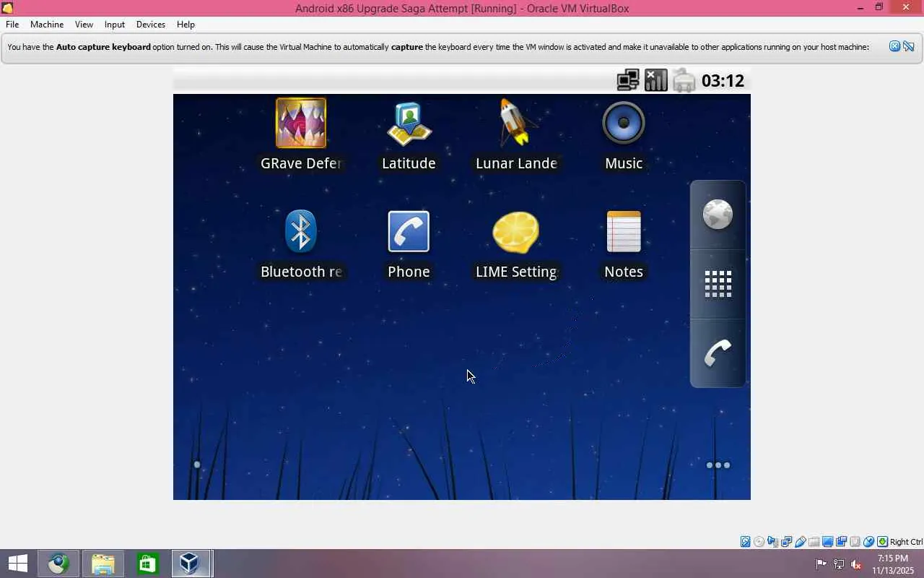Open the Notes app
The width and height of the screenshot is (924, 578).
(624, 231)
